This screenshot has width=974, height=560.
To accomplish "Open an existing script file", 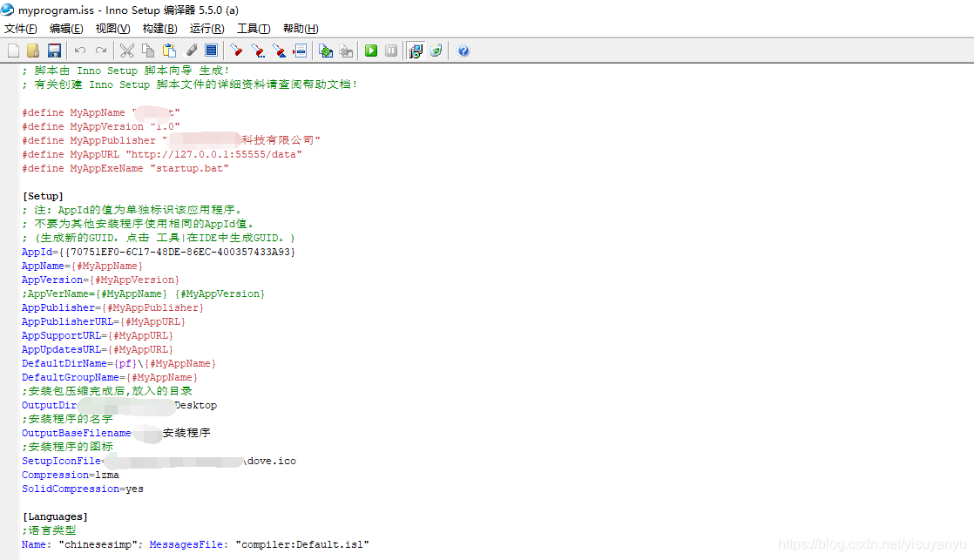I will (34, 51).
